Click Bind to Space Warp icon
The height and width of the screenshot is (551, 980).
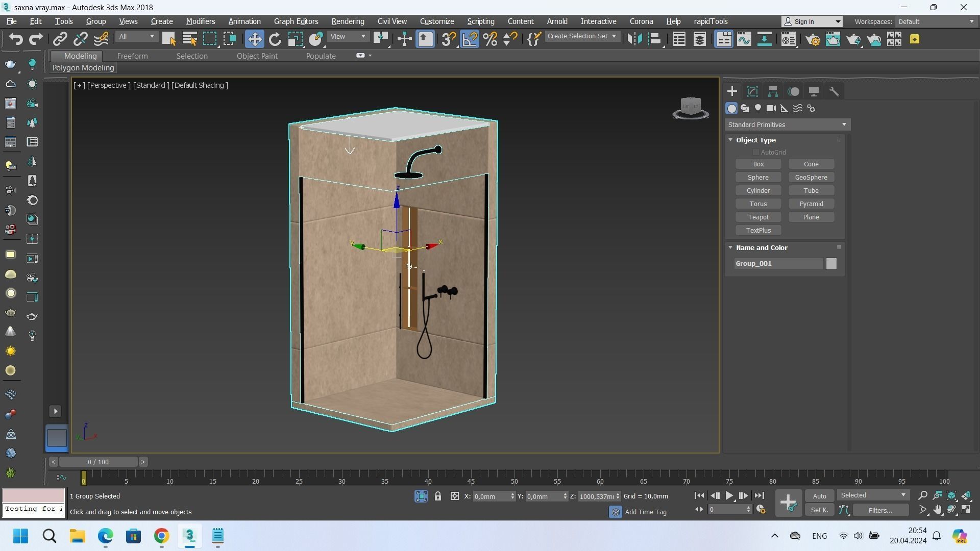tap(101, 39)
